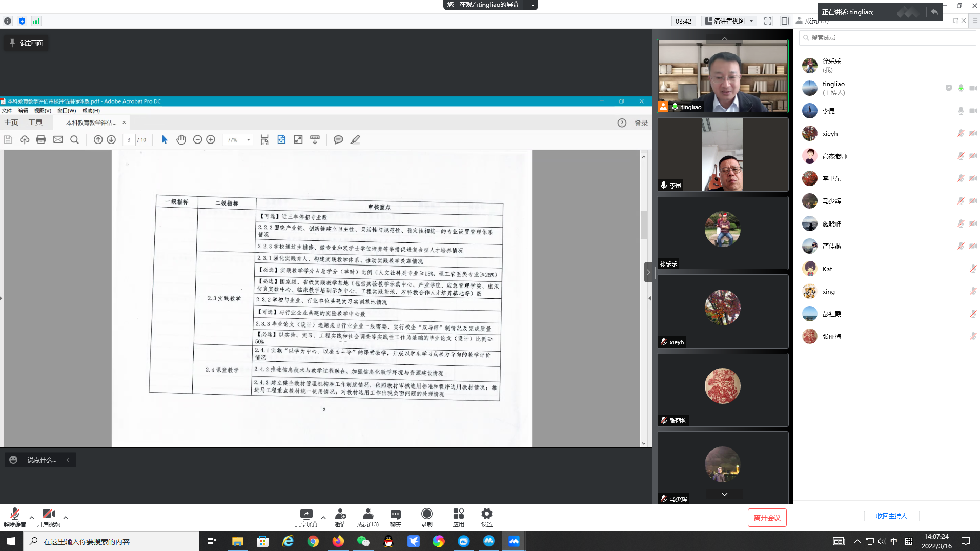Turn on camera with 开启视频

pos(48,515)
